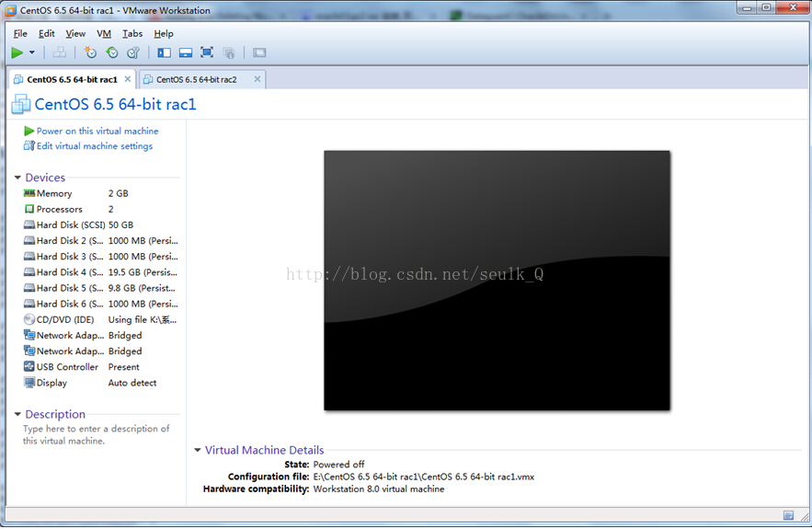Click the message log icon in status bar

789,515
